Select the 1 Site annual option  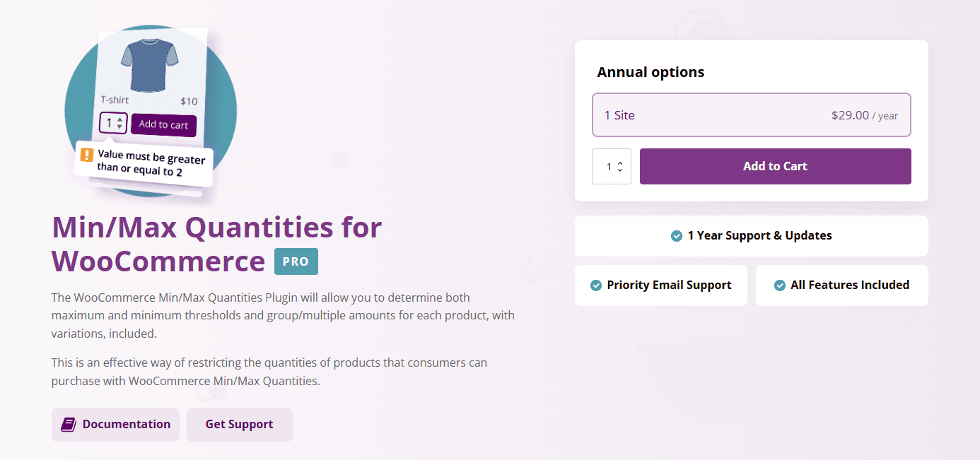pos(751,115)
